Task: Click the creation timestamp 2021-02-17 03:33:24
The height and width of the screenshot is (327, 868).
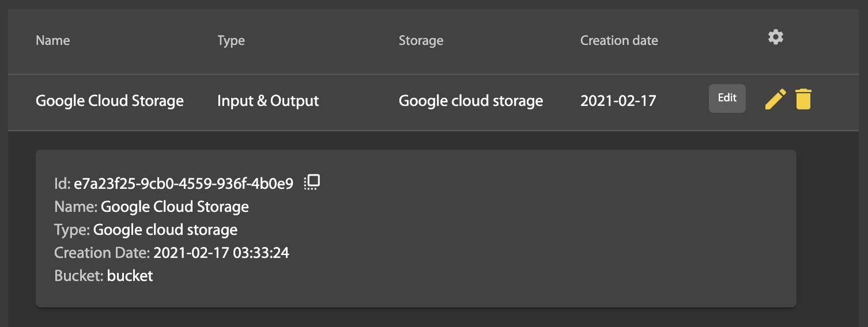Action: 221,253
